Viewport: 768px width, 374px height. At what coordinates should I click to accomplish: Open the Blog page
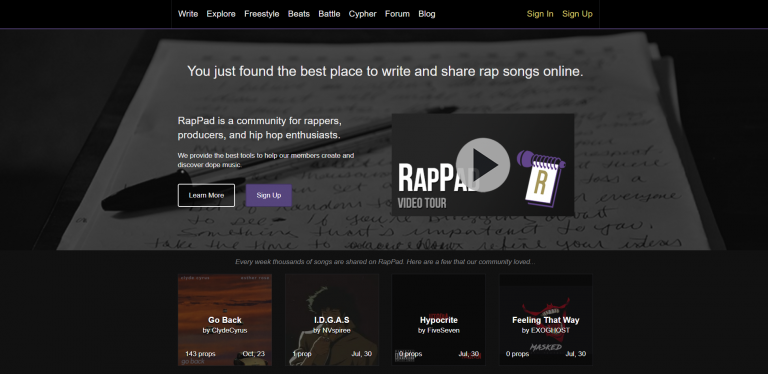(427, 14)
